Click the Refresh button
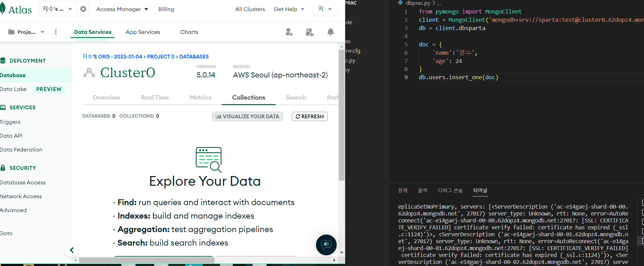The width and height of the screenshot is (644, 266). point(310,117)
